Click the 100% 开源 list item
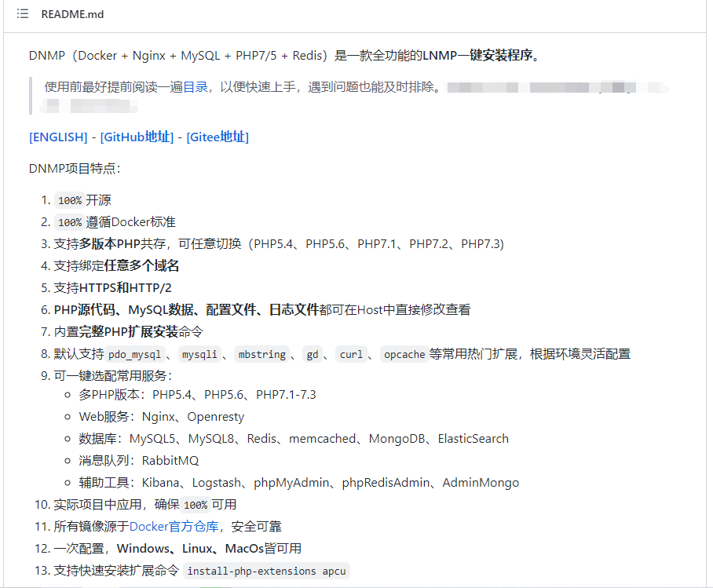713x588 pixels. [82, 199]
